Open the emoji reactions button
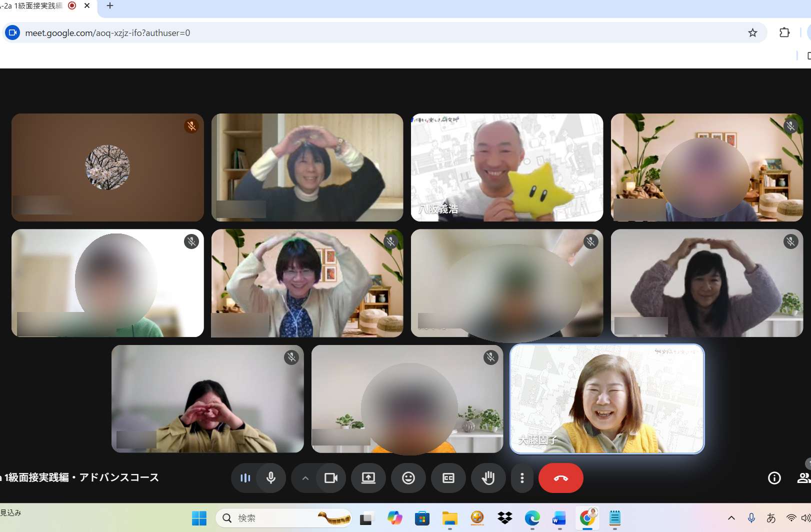 click(408, 478)
